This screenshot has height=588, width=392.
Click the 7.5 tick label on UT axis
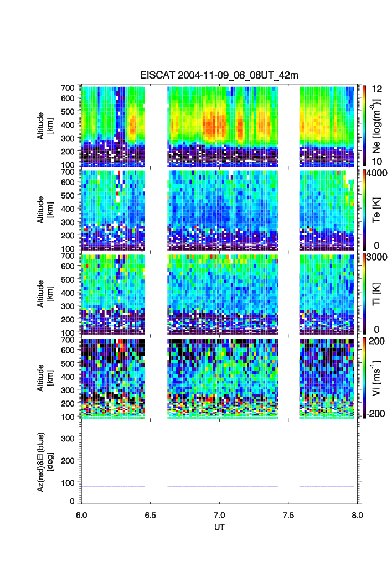pos(288,514)
